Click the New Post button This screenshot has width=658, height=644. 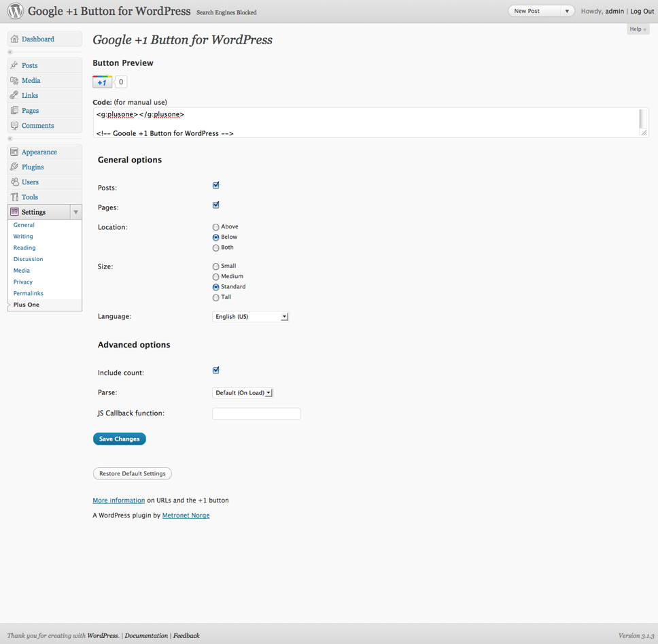click(535, 12)
